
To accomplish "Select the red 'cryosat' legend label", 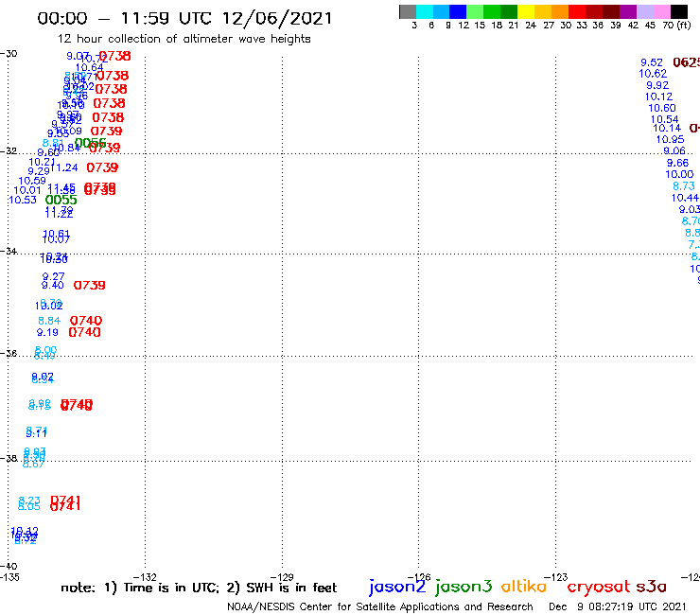I will pyautogui.click(x=598, y=587).
